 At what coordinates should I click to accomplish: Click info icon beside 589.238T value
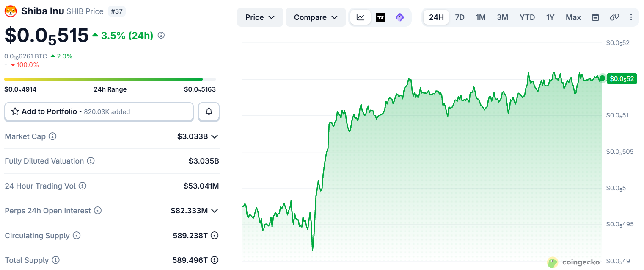pos(215,236)
